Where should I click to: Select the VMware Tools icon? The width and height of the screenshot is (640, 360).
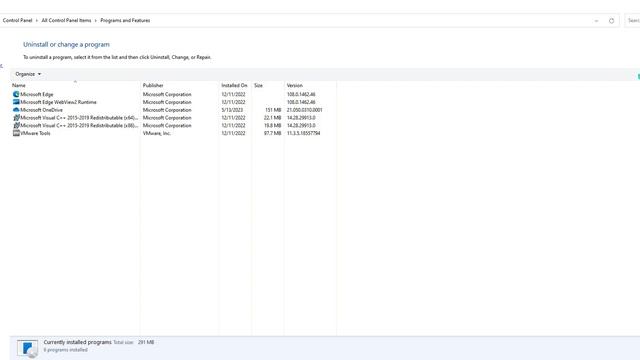(x=16, y=133)
